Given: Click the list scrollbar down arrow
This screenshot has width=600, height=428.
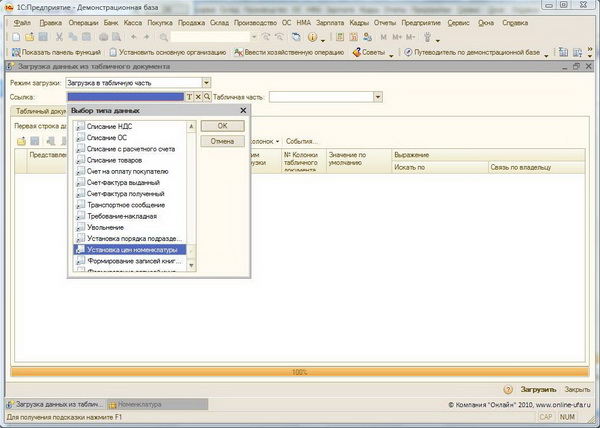Looking at the screenshot, I should [x=191, y=266].
